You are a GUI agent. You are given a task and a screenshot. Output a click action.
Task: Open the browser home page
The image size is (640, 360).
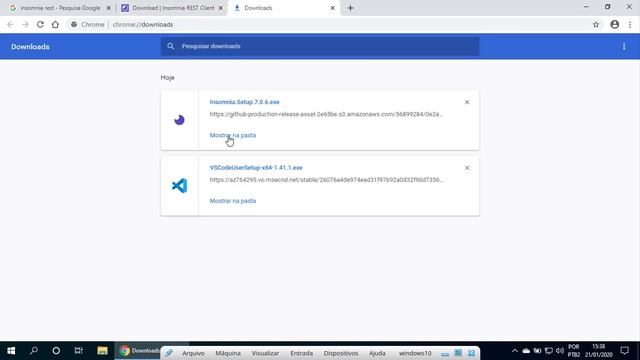pos(55,24)
